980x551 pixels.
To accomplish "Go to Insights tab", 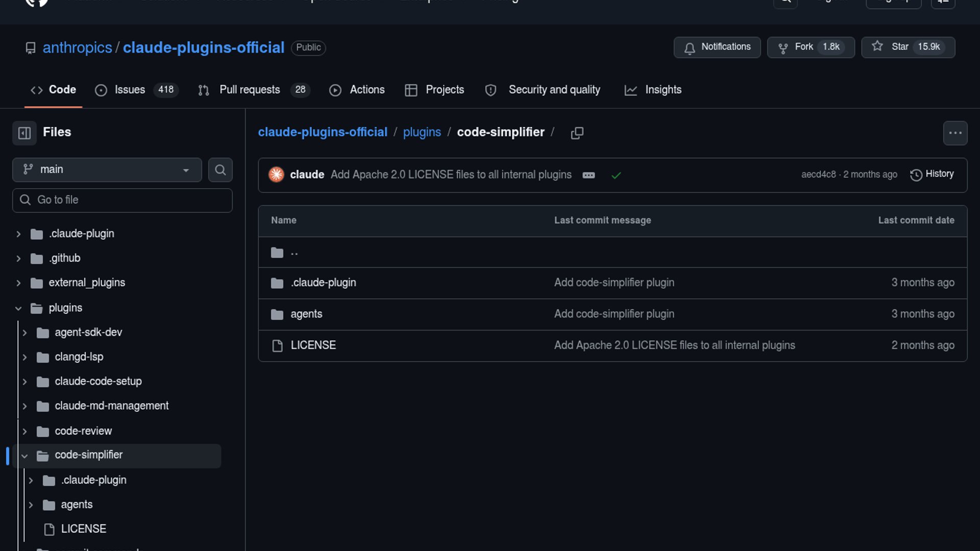I will [663, 90].
